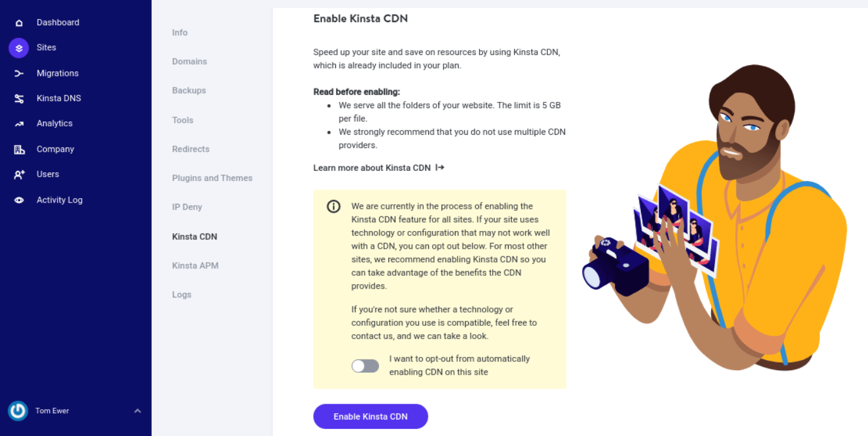
Task: Select the Plugins and Themes tab
Action: [212, 178]
